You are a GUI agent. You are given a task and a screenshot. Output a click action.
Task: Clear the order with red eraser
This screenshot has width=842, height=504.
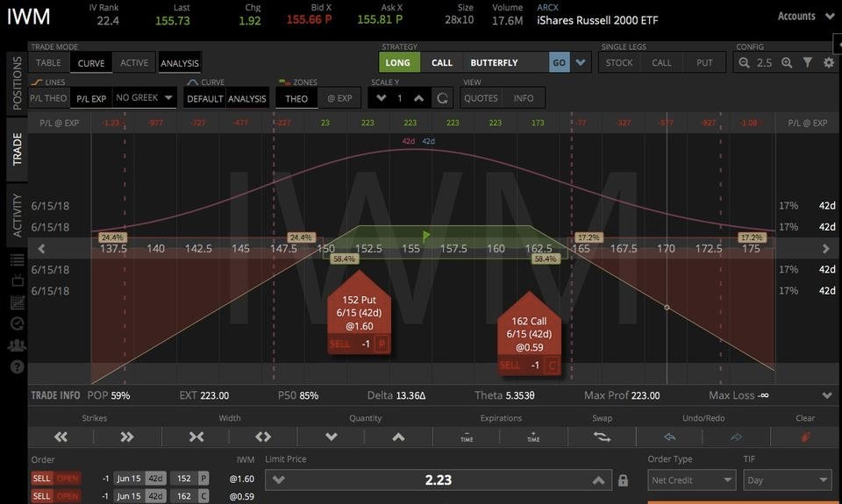point(805,437)
